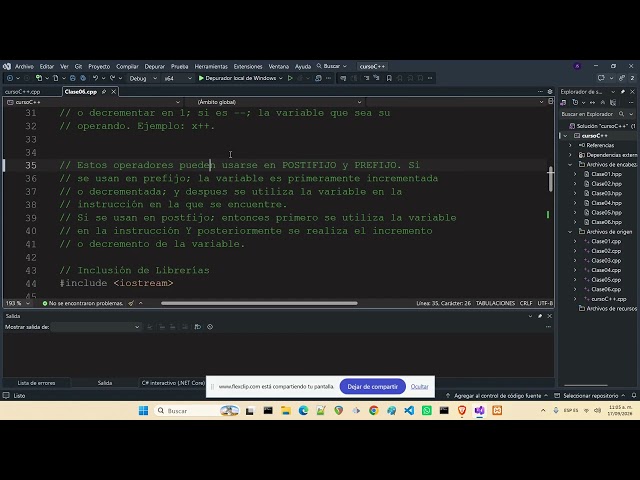This screenshot has width=640, height=480.
Task: Click the editor settings gear icon
Action: pos(550,91)
